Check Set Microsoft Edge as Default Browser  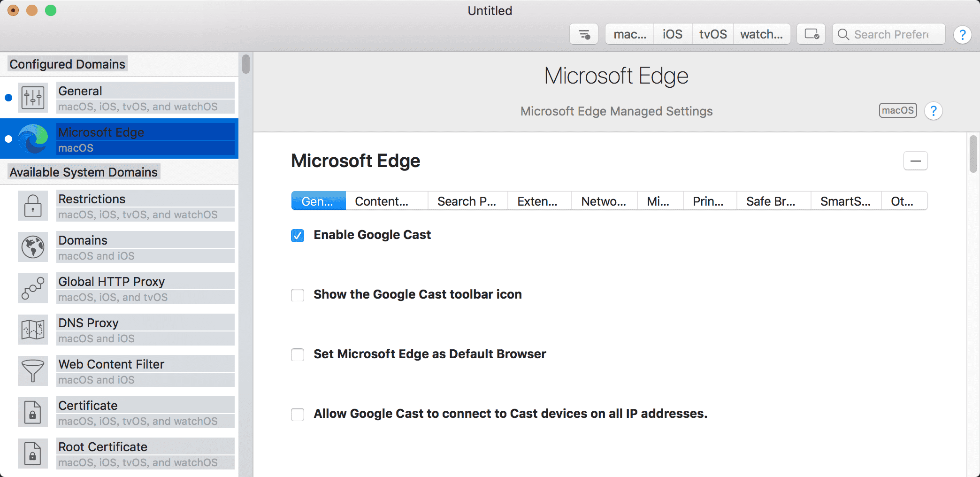(x=298, y=354)
